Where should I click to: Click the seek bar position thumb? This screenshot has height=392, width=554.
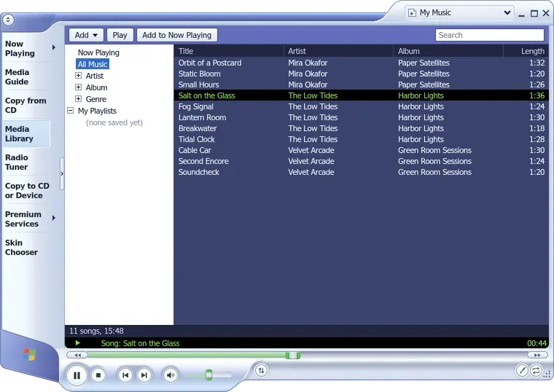click(x=293, y=355)
